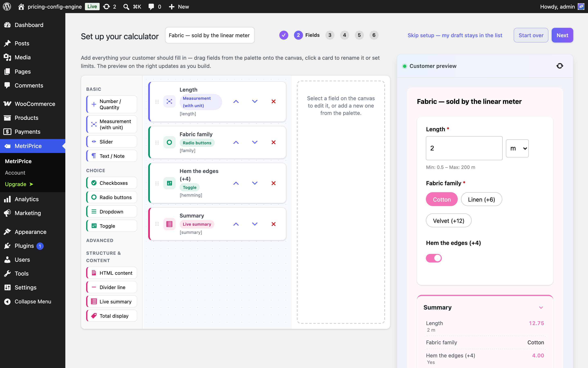Viewport: 588px width, 368px height.
Task: Delete the Length field card
Action: pyautogui.click(x=273, y=101)
